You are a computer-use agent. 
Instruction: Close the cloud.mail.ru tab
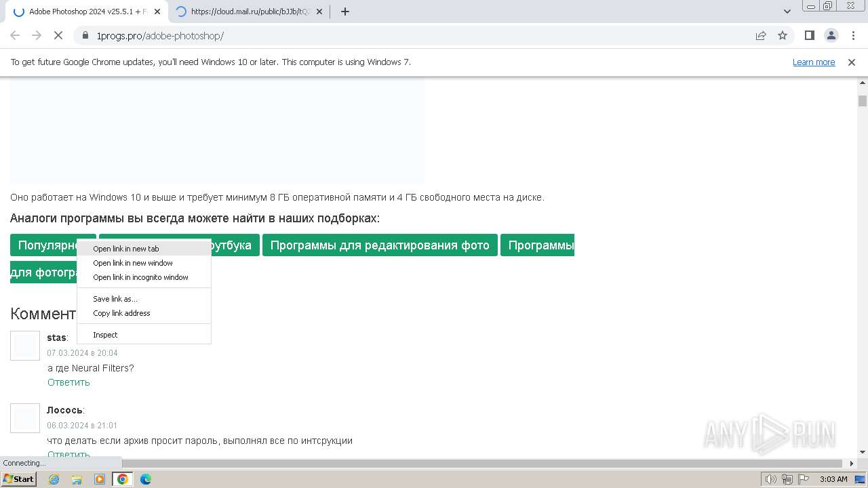click(319, 12)
